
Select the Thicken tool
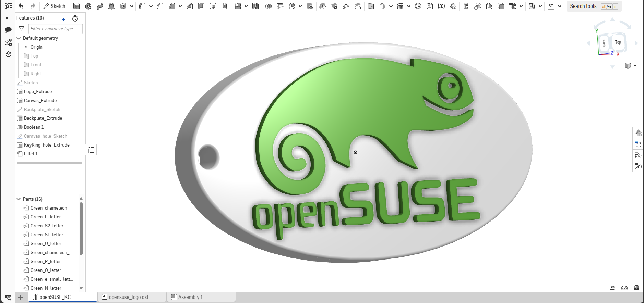(x=123, y=6)
